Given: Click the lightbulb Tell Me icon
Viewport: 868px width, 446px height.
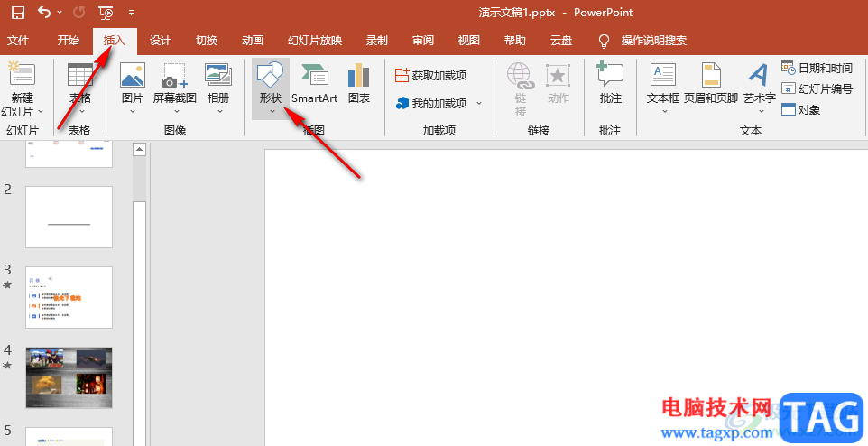Looking at the screenshot, I should pos(604,41).
